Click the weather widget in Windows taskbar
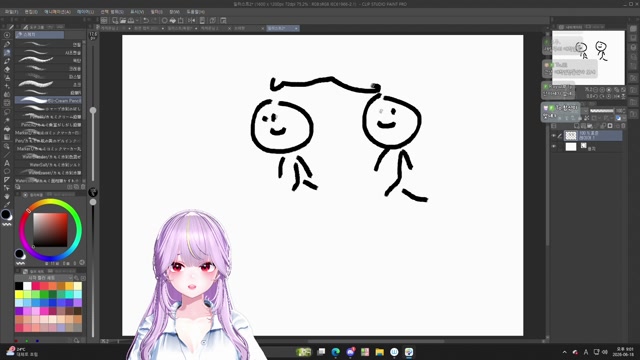640x360 pixels. tap(22, 352)
